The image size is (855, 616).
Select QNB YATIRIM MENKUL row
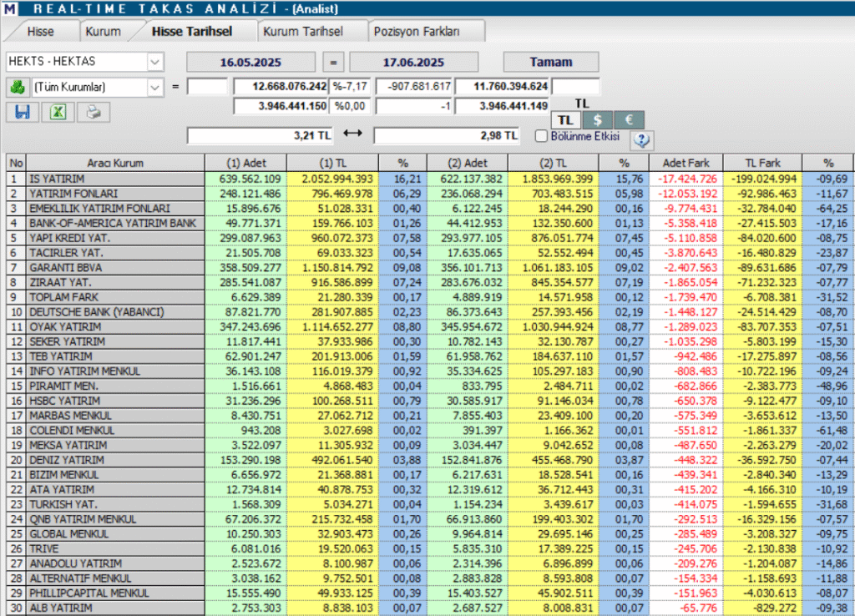point(430,519)
